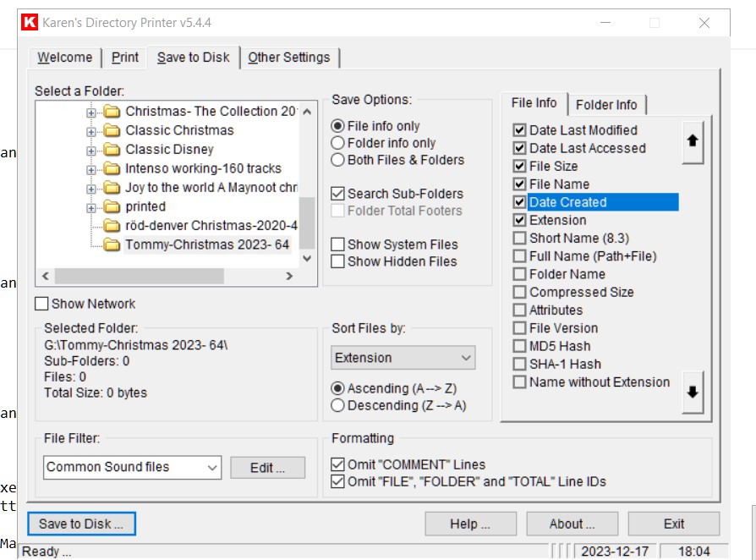Screen dimensions: 756x560
Task: Expand the Intenso working-160 tracks node
Action: 91,170
